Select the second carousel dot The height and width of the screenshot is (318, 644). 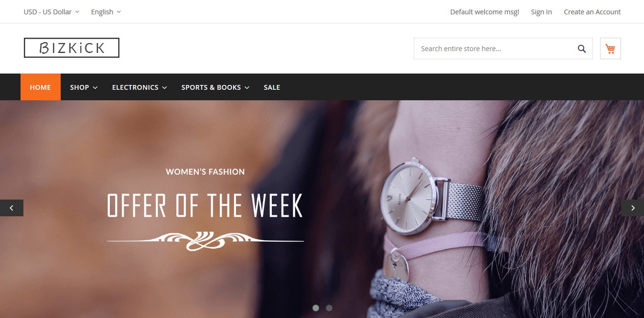click(x=329, y=308)
